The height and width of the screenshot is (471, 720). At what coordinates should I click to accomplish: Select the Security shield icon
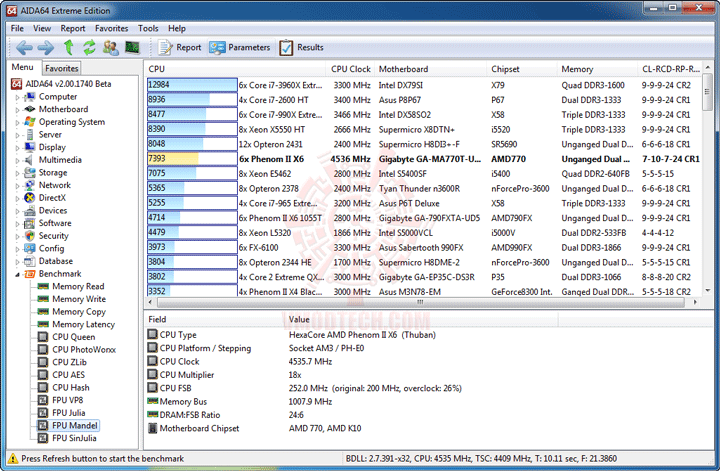tap(30, 236)
